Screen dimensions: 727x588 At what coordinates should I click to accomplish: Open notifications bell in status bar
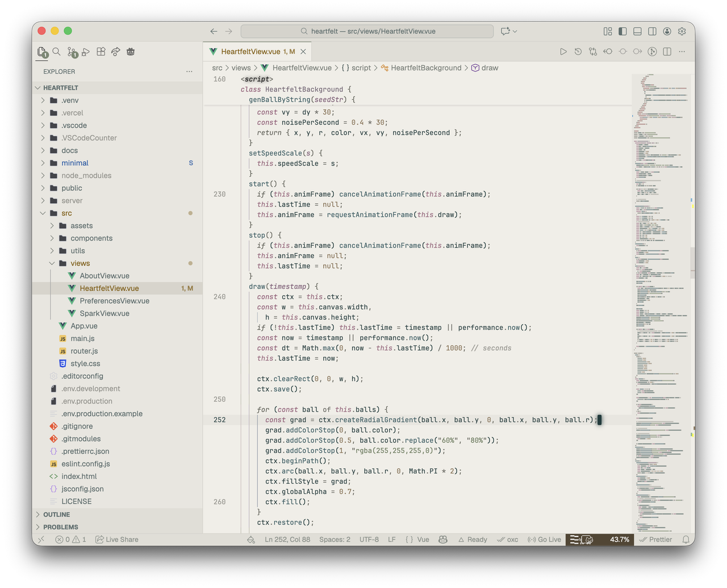686,539
